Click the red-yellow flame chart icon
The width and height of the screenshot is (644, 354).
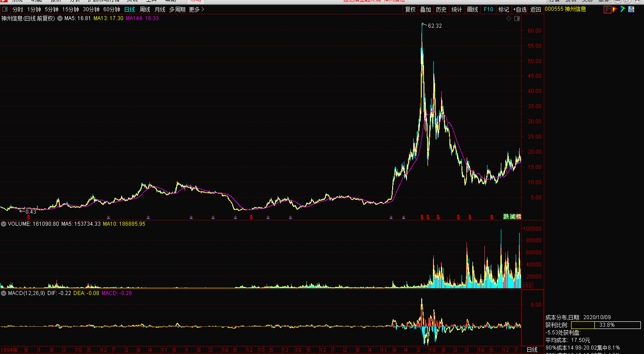coord(615,9)
